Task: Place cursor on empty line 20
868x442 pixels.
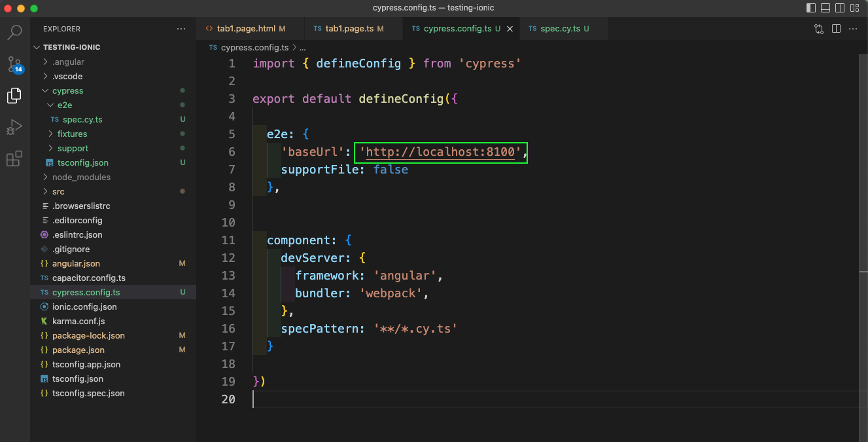Action: click(392, 399)
